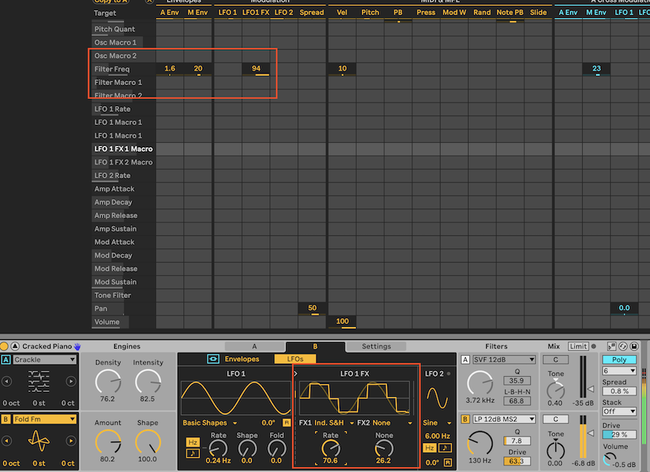
Task: Toggle the Cracked Piano device activator
Action: [x=4, y=346]
